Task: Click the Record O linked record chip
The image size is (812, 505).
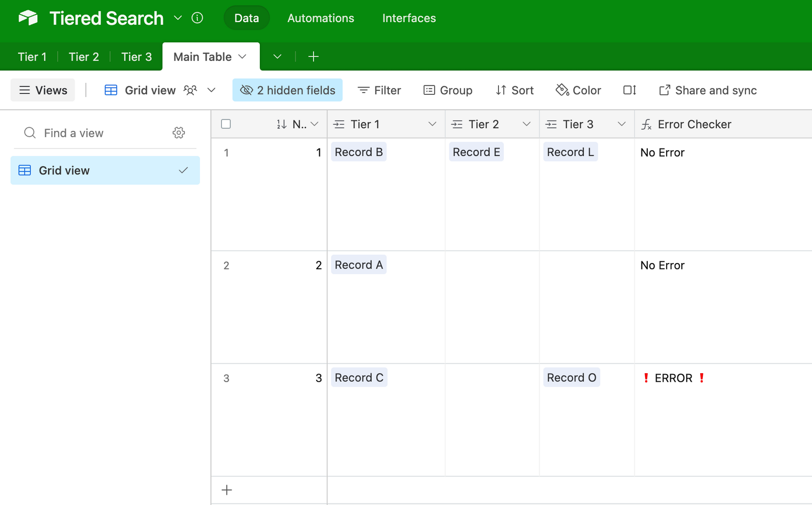Action: coord(571,378)
